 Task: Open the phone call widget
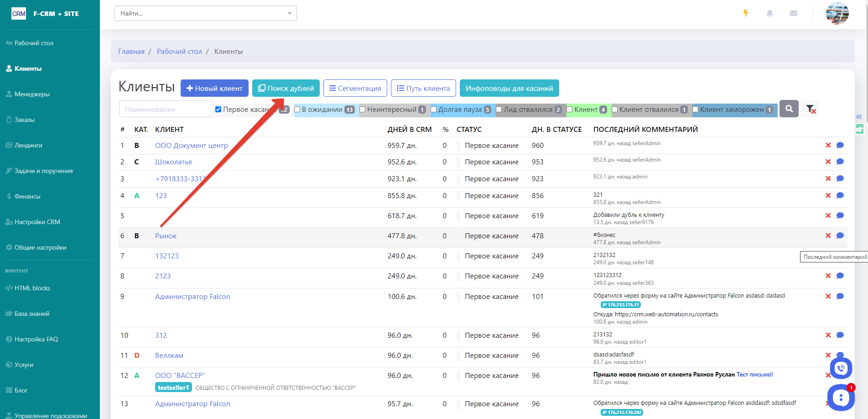pos(841,368)
